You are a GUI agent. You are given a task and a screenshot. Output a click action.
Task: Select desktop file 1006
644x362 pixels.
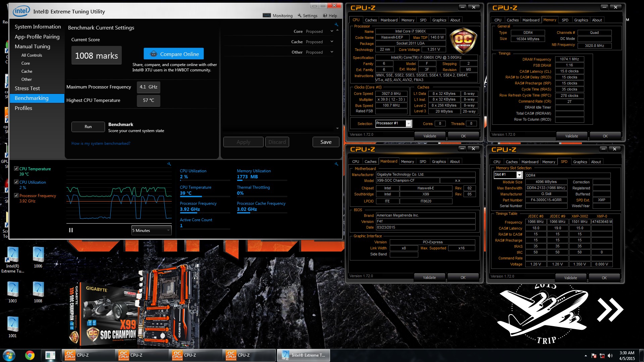(38, 257)
